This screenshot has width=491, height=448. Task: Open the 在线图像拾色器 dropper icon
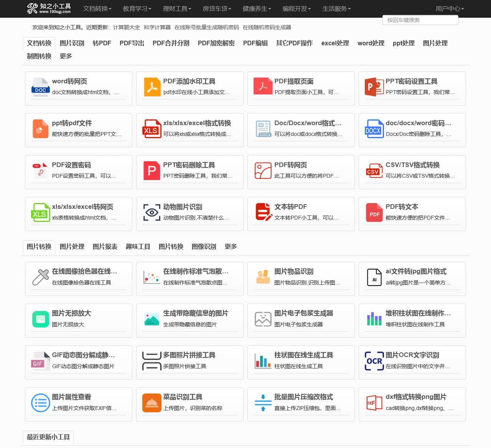tap(40, 277)
